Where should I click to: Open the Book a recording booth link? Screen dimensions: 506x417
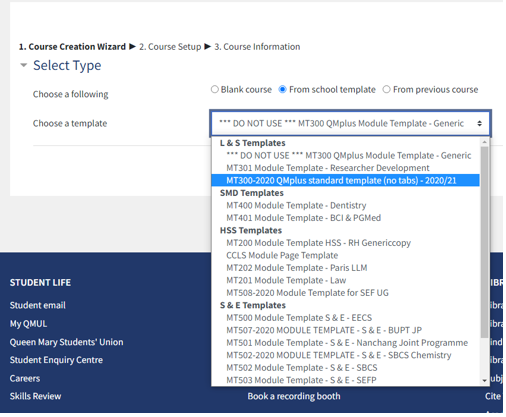point(294,396)
